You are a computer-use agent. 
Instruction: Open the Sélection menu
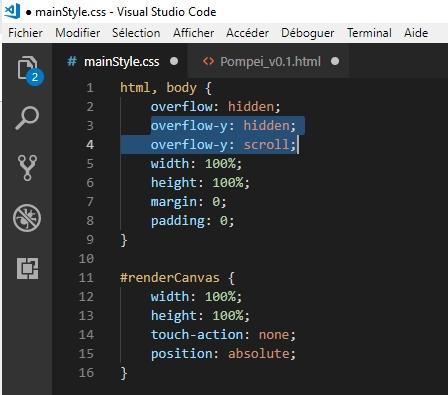(136, 33)
